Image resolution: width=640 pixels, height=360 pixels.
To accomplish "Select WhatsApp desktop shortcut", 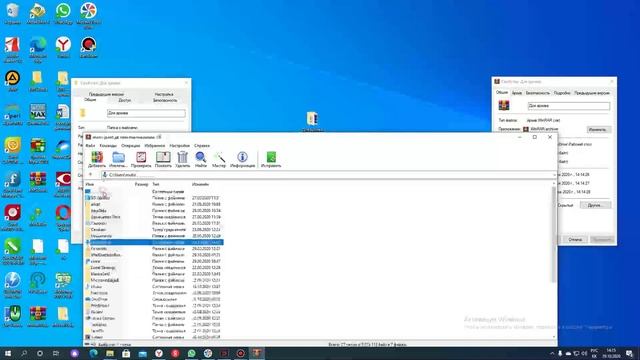I will pyautogui.click(x=63, y=14).
